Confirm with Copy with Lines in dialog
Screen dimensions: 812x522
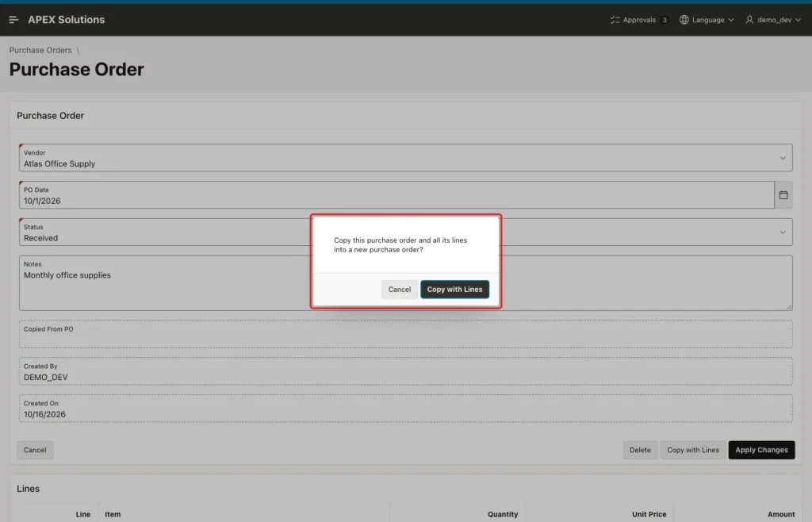[x=454, y=290]
